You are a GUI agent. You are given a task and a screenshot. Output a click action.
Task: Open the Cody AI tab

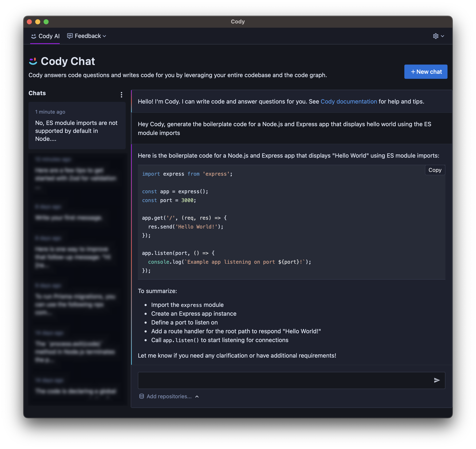pos(45,36)
